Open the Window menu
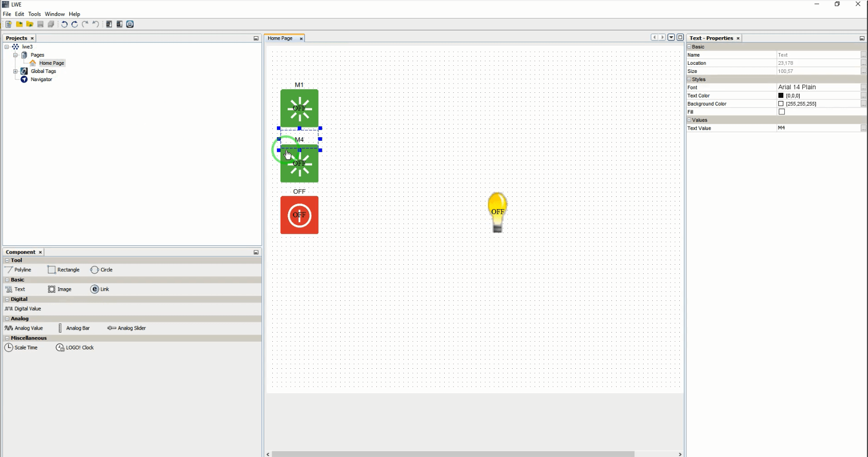The image size is (868, 457). point(55,14)
